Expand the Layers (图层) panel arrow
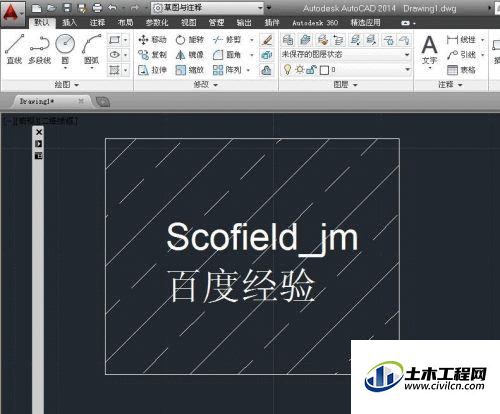Image resolution: width=500 pixels, height=414 pixels. [355, 85]
